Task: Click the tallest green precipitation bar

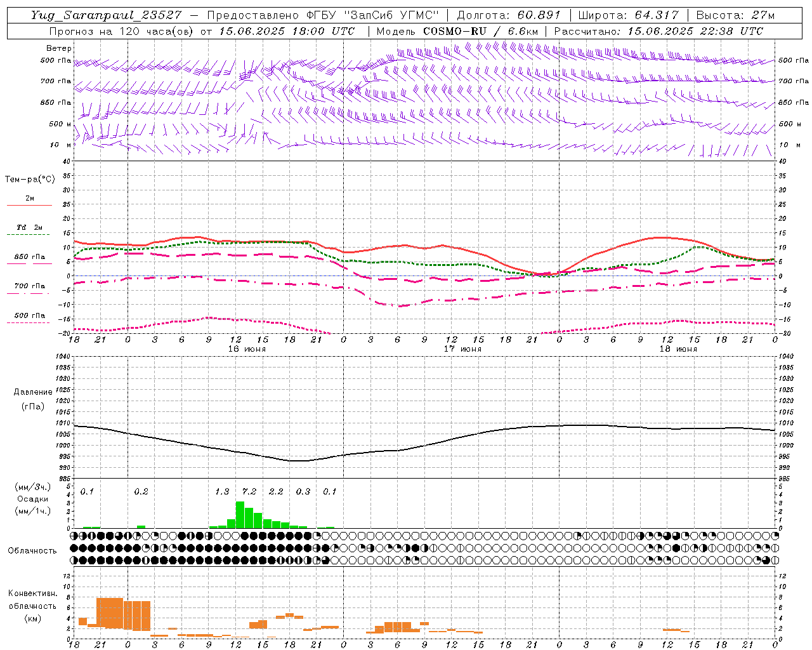Action: 240,515
